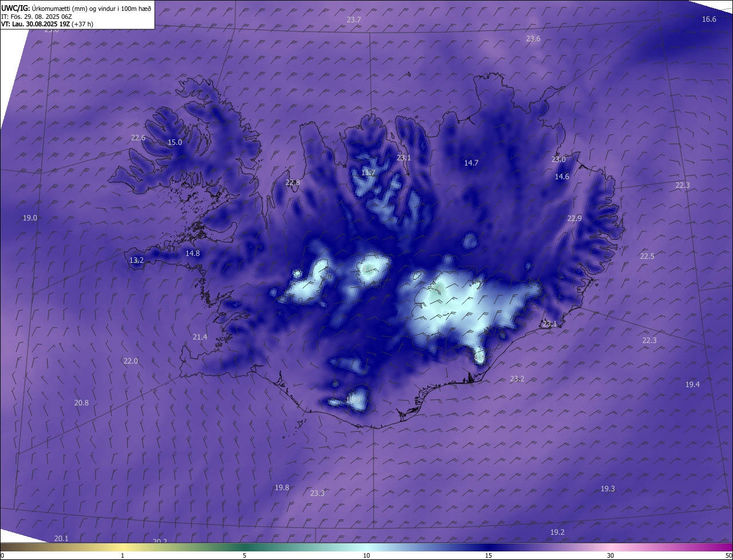This screenshot has width=733, height=560.
Task: Click the map title 'Úrkomumætti (mm) og vindur í 100m hæð'
Action: click(92, 9)
